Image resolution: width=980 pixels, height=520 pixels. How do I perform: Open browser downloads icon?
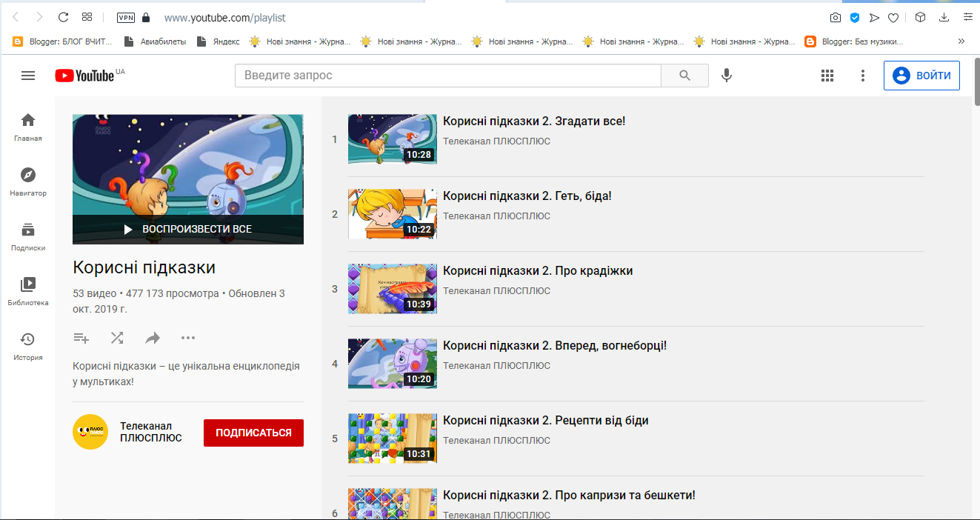click(x=944, y=17)
